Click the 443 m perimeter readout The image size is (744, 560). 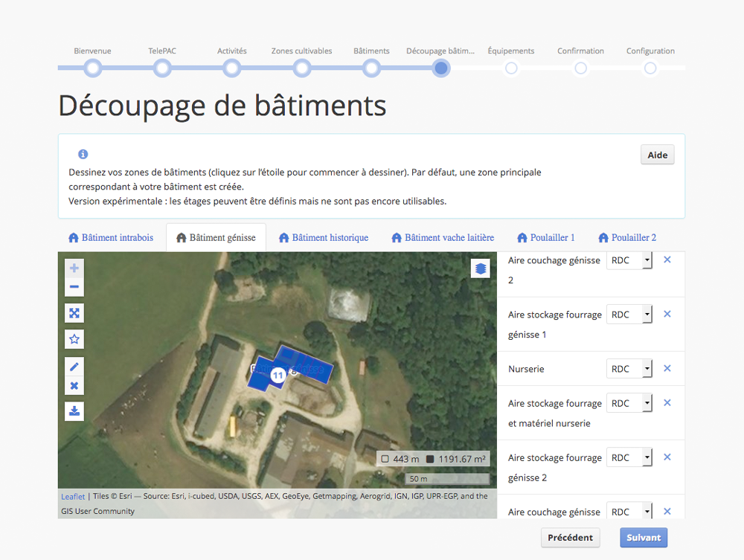coord(400,459)
